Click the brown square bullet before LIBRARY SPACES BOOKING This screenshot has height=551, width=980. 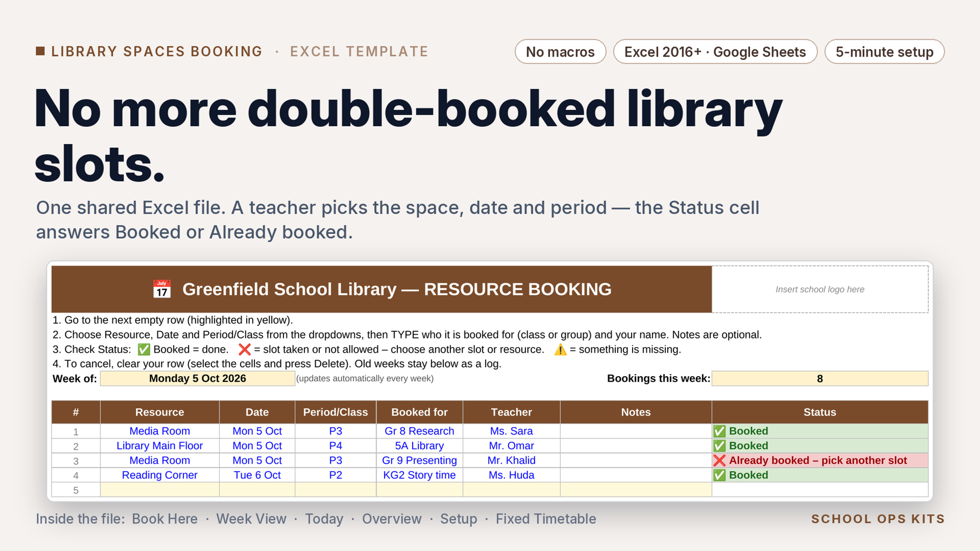[x=40, y=51]
